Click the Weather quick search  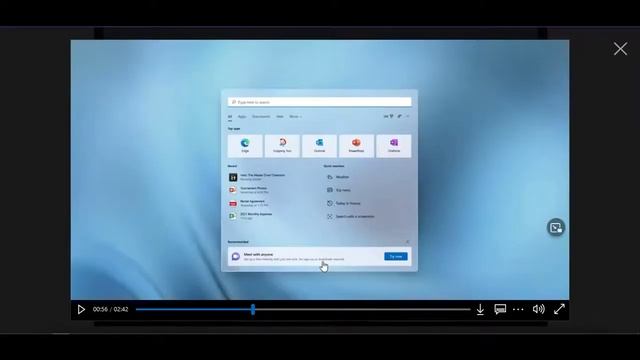(x=338, y=177)
